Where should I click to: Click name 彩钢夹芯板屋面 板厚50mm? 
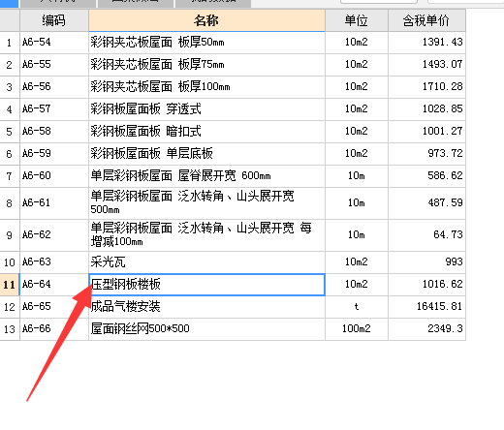pyautogui.click(x=157, y=43)
